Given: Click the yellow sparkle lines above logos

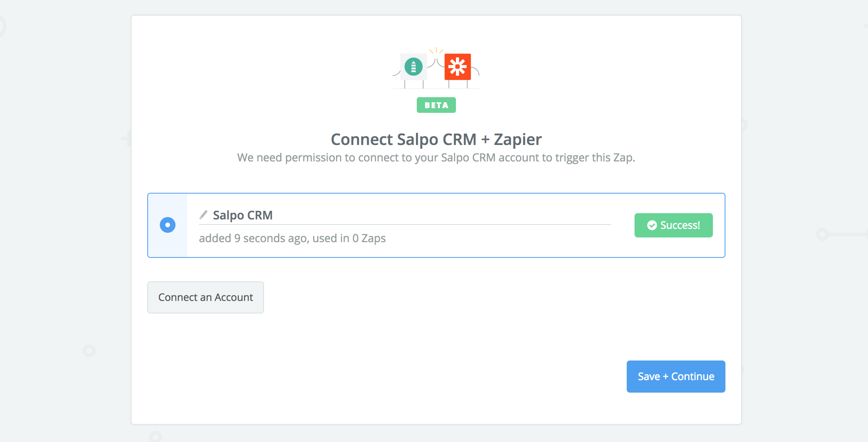Looking at the screenshot, I should pos(436,51).
